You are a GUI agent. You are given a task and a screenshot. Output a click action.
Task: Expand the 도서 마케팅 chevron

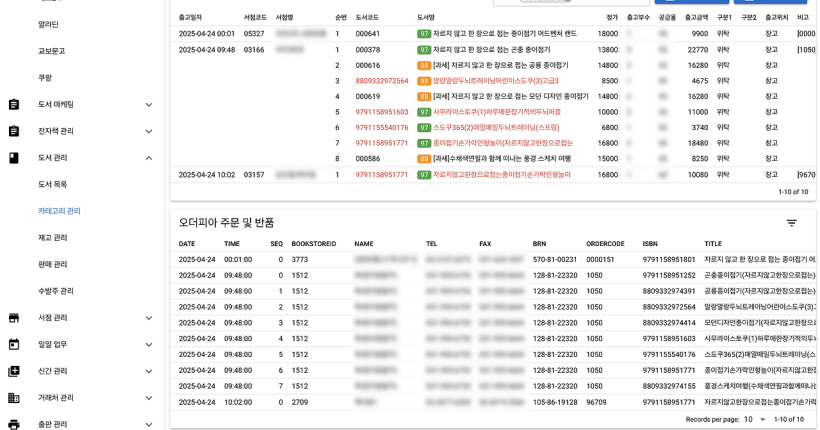[149, 104]
